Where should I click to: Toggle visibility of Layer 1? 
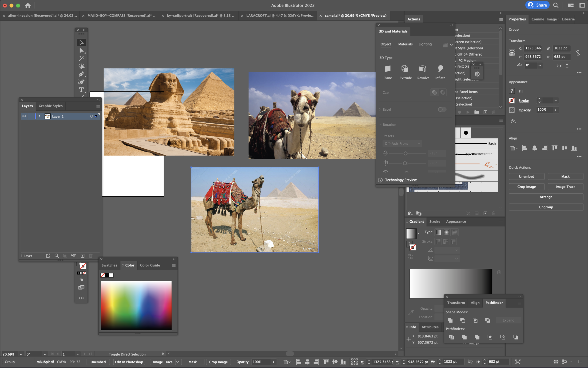pos(24,116)
